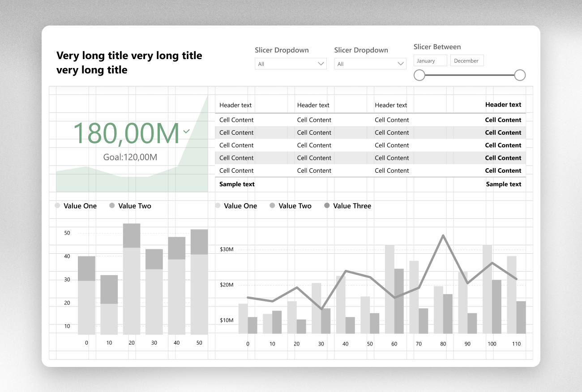
Task: Grab the left handle of the Slicer Between slider
Action: pos(419,75)
